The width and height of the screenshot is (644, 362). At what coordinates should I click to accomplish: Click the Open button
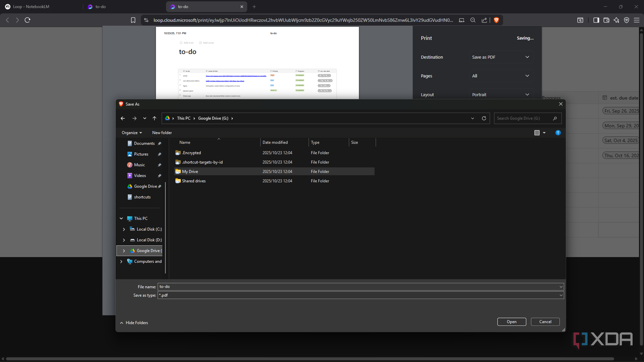[x=512, y=322]
